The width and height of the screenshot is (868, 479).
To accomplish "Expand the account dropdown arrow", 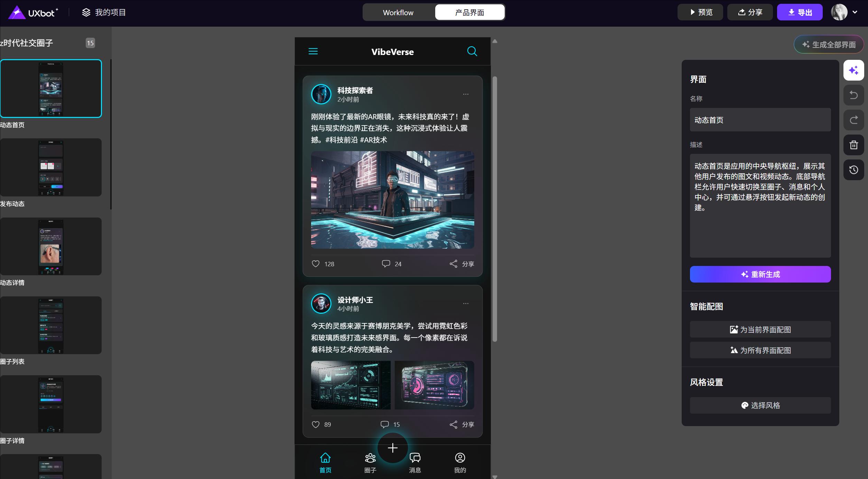I will pyautogui.click(x=855, y=12).
